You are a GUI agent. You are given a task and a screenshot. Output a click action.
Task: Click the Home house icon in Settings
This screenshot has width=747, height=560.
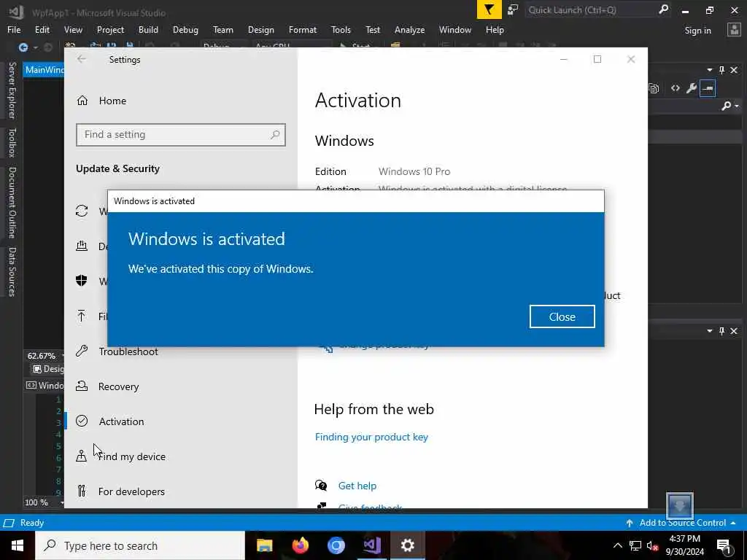[x=82, y=101]
